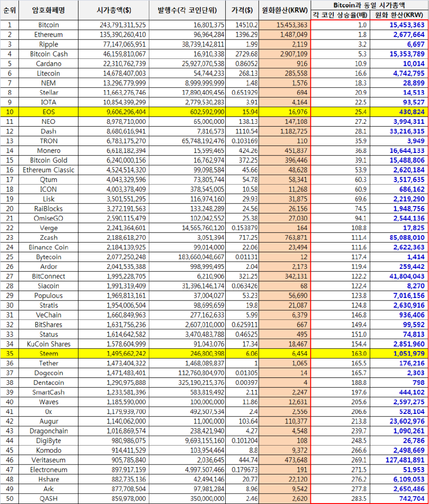The width and height of the screenshot is (429, 504).
Task: Click the Electroneum name cell
Action: point(48,470)
